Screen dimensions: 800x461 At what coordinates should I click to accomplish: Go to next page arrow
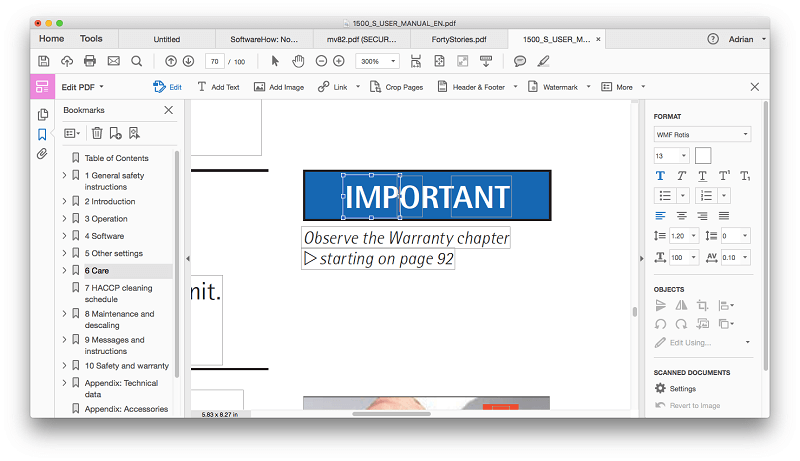pos(188,61)
